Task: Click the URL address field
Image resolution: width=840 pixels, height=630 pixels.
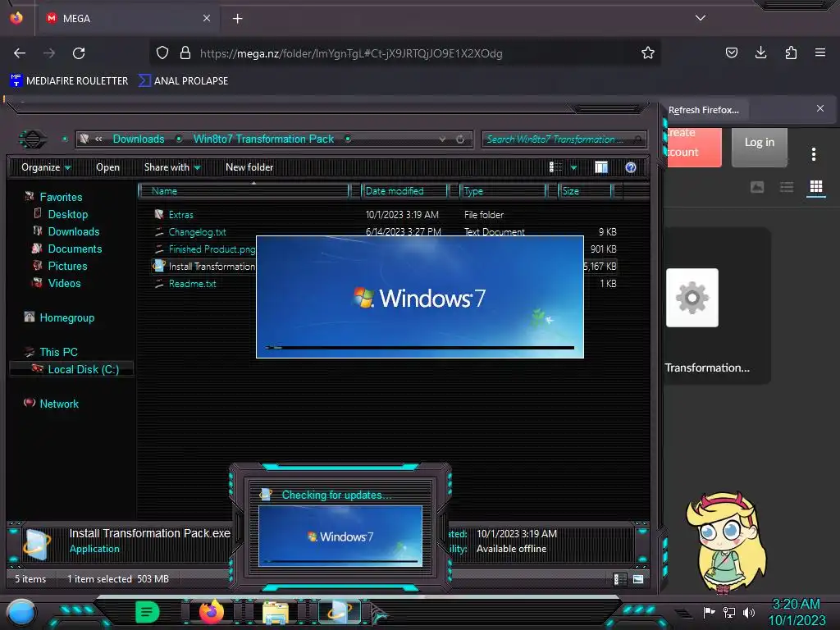Action: [x=407, y=53]
